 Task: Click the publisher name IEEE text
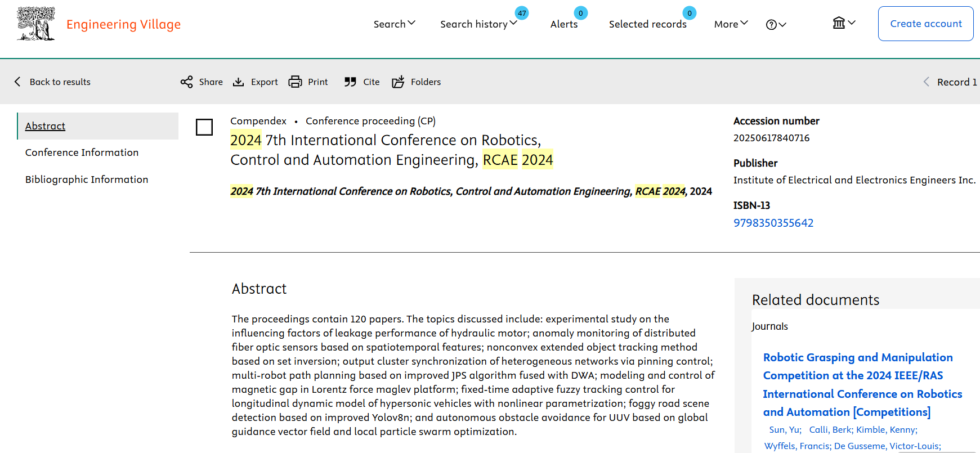pos(854,180)
